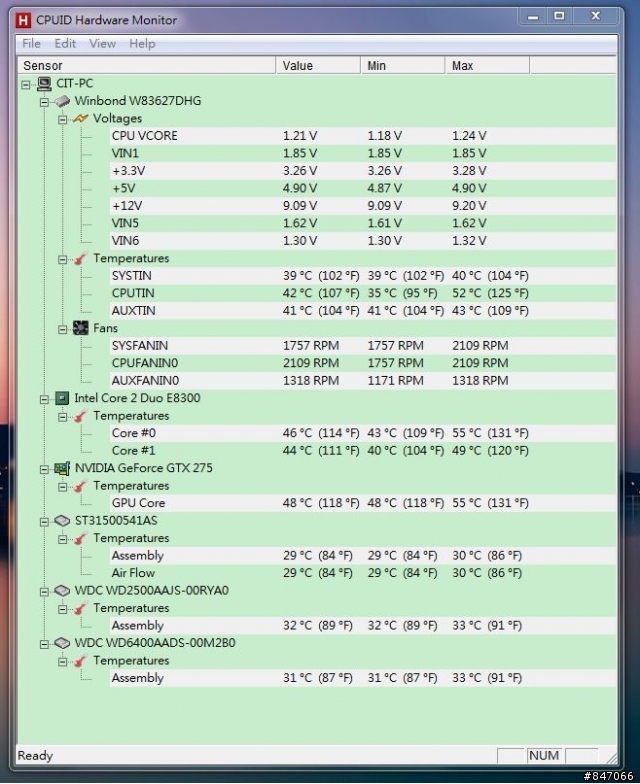This screenshot has height=784, width=640.
Task: Select the VIN5 voltage row
Action: point(363,224)
